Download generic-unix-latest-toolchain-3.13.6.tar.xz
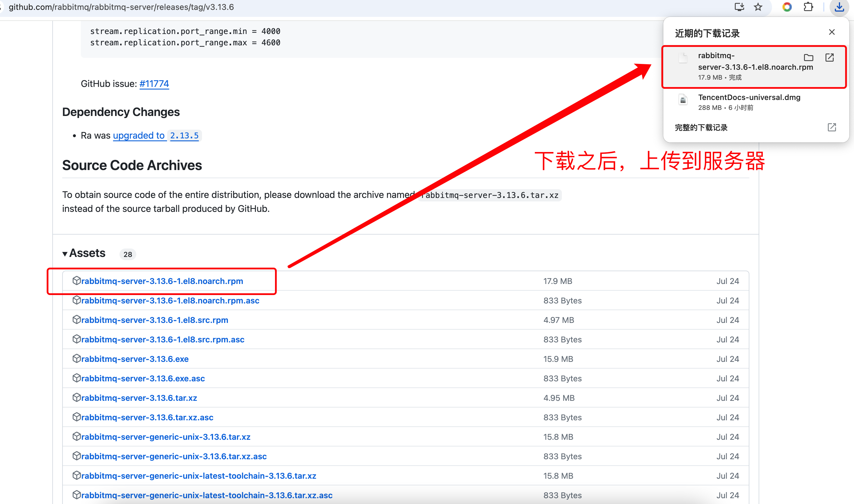The height and width of the screenshot is (504, 854). tap(199, 476)
